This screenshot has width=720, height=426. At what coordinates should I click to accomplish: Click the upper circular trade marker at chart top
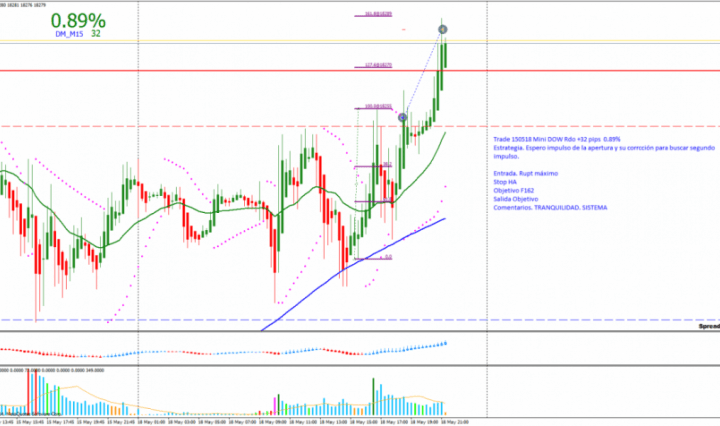[x=443, y=30]
